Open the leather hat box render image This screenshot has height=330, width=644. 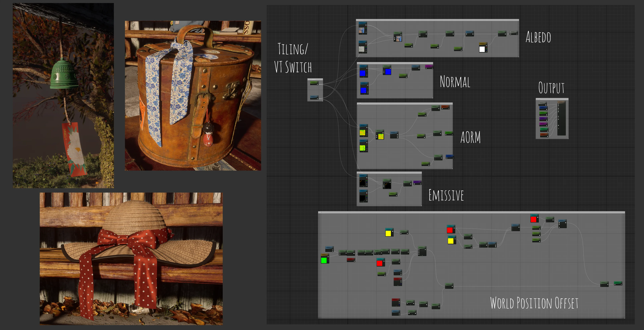click(x=193, y=96)
